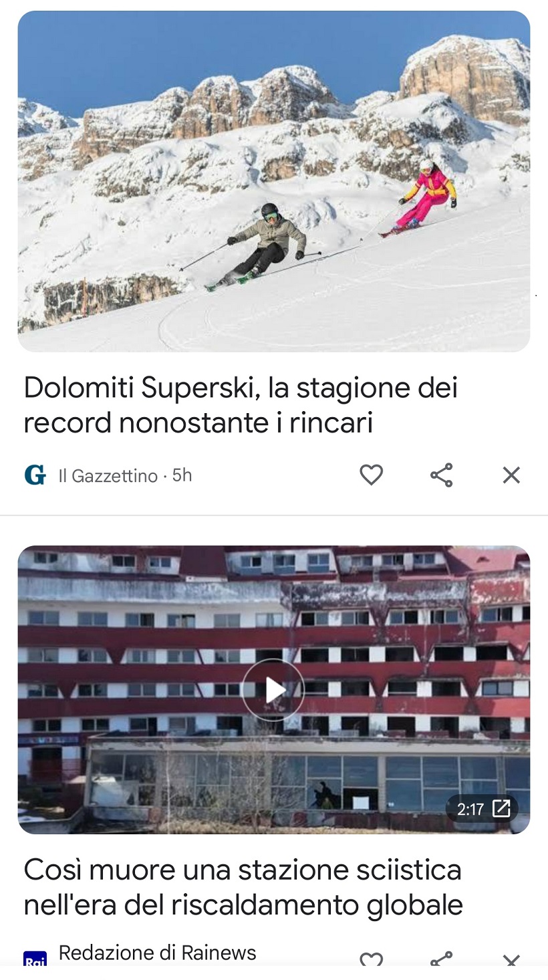548x980 pixels.
Task: Dismiss the Rainews ski station card
Action: tap(511, 961)
